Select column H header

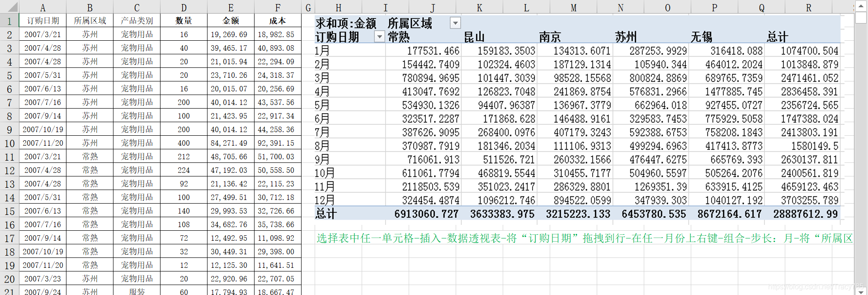click(x=338, y=7)
